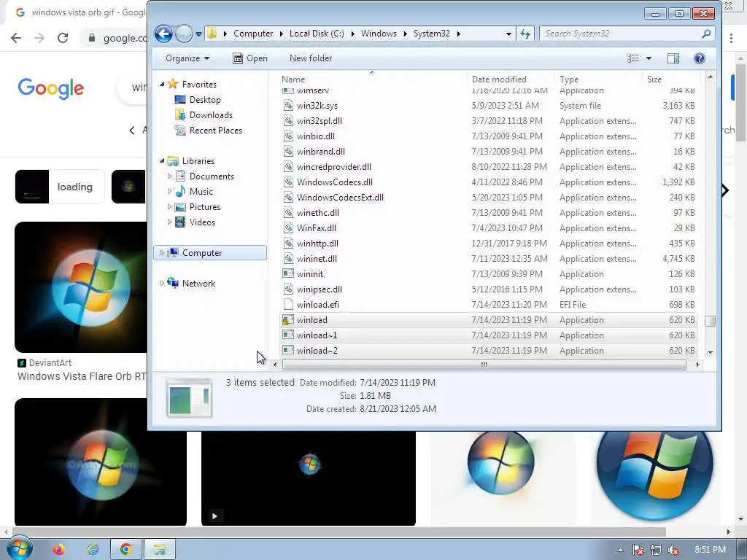The image size is (747, 560).
Task: Click Local Disk (C:) breadcrumb
Action: point(317,34)
